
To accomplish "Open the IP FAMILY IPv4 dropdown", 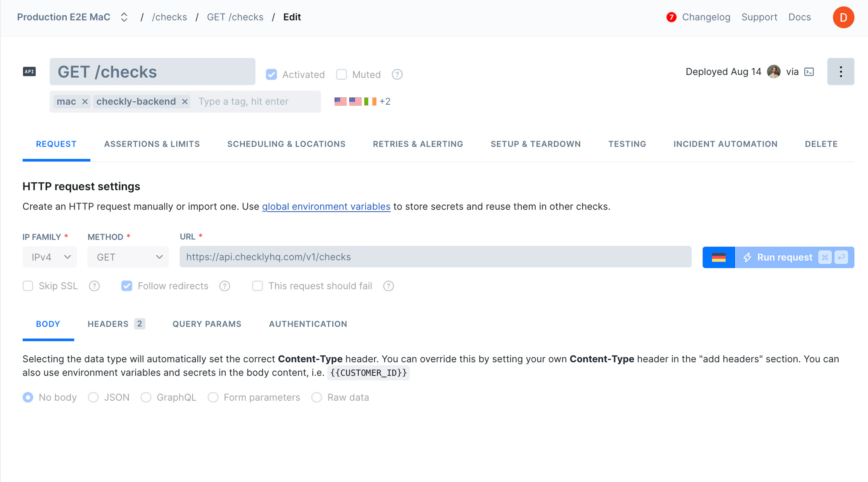I will click(x=49, y=257).
